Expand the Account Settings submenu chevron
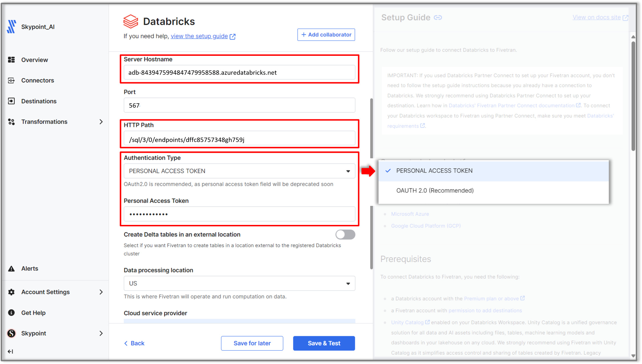This screenshot has width=642, height=364. 101,292
